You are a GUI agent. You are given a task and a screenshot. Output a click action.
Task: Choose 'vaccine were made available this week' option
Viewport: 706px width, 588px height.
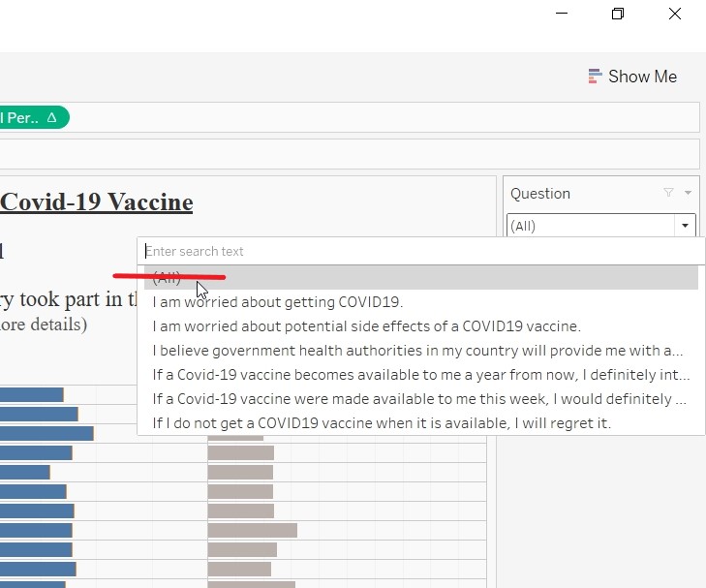418,399
